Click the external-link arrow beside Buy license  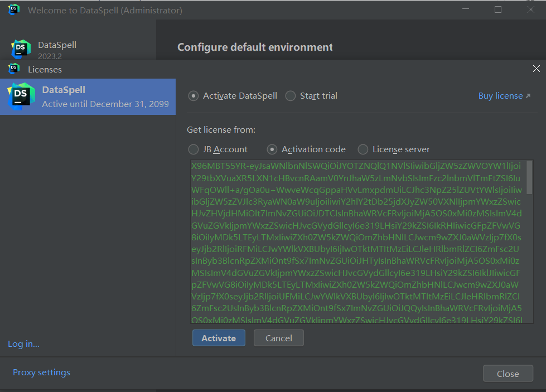point(528,95)
